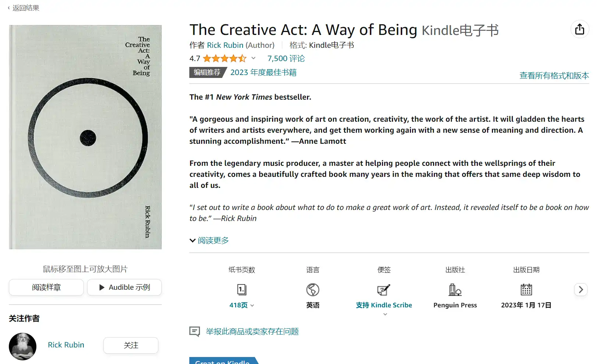Click the book cover image
The height and width of the screenshot is (364, 597).
pyautogui.click(x=85, y=137)
